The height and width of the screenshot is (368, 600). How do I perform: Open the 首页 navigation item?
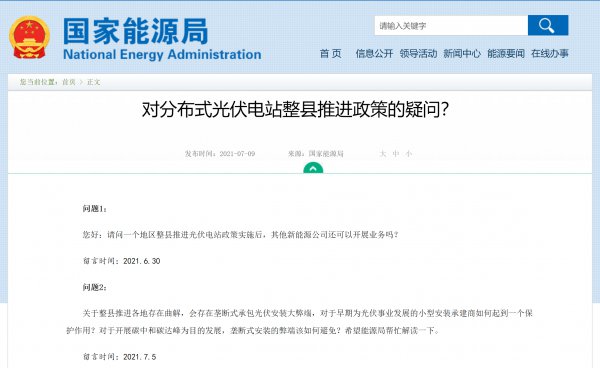tap(331, 54)
